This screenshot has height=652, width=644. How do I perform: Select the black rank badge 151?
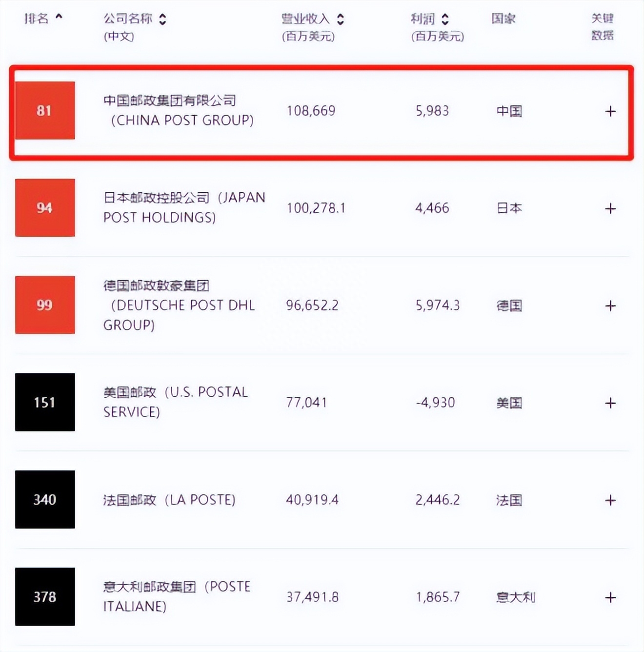pyautogui.click(x=45, y=402)
